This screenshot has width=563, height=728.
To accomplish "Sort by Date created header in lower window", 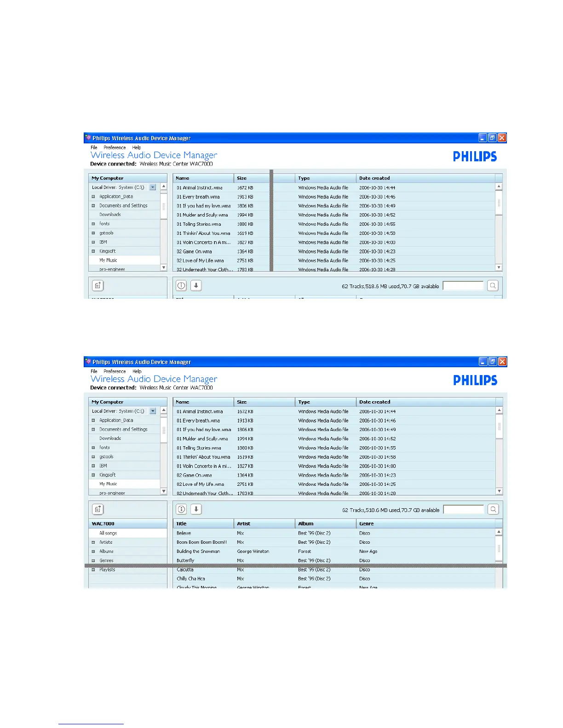I will click(x=425, y=402).
